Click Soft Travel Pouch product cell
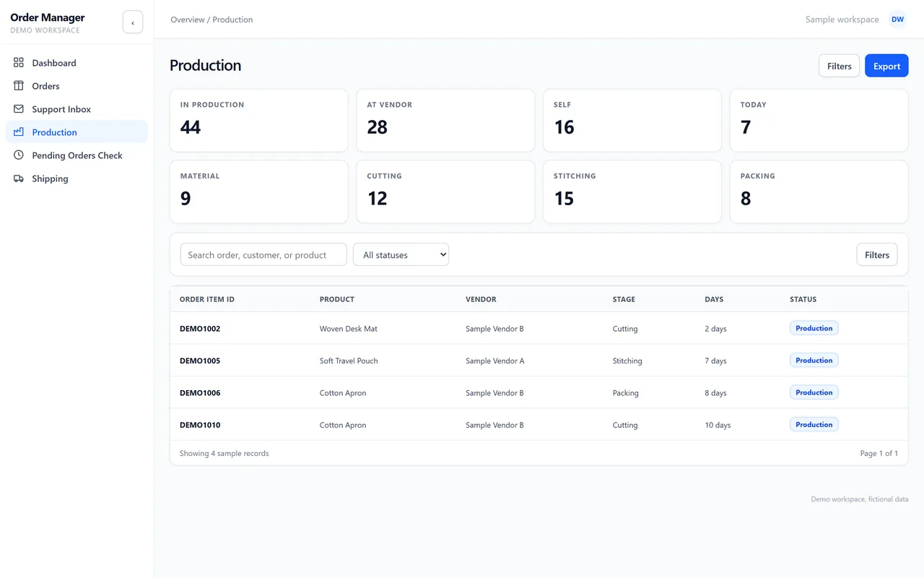This screenshot has width=924, height=578. 349,361
